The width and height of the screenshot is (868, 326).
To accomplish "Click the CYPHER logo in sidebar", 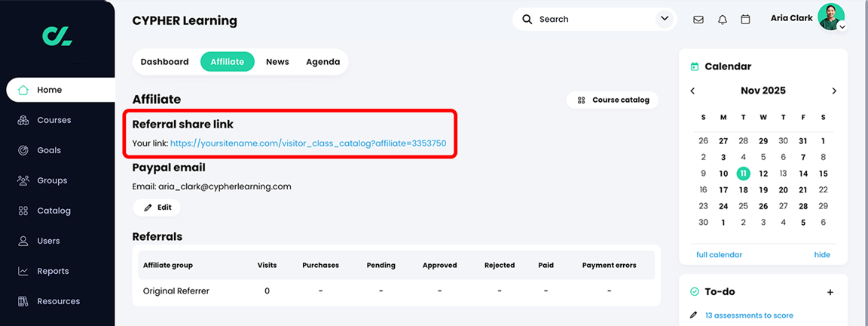I will pos(57,35).
